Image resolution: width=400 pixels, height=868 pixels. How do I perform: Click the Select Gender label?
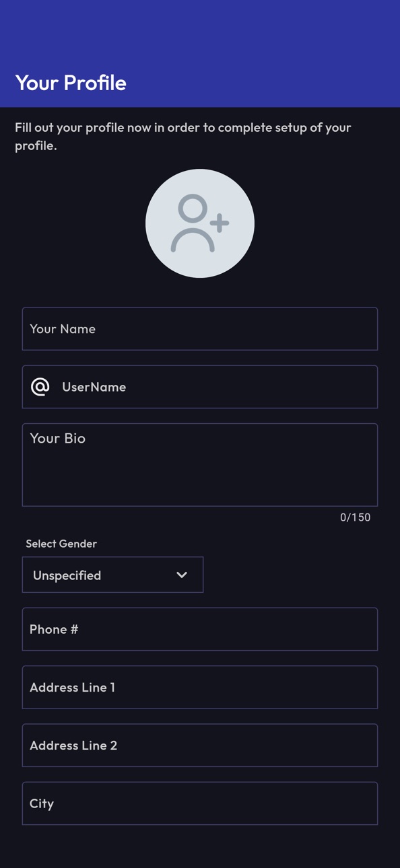61,544
